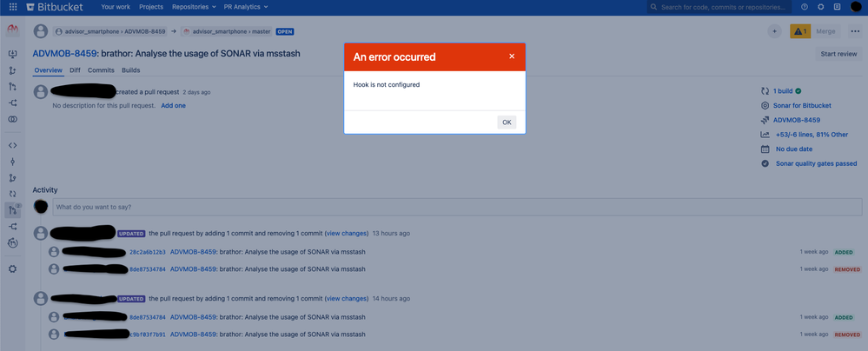Click the source branch ADVMOB-8459 label
Viewport: 868px width, 351px height.
pos(110,31)
